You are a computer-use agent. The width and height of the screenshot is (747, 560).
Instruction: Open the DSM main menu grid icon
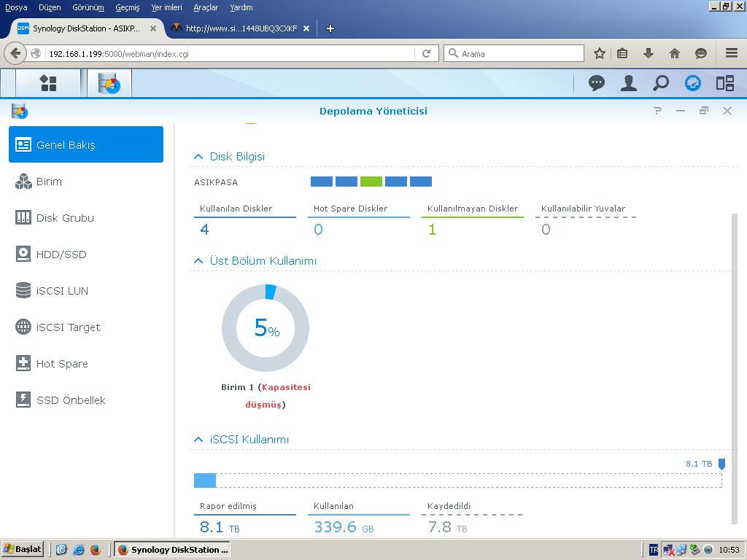(x=48, y=83)
